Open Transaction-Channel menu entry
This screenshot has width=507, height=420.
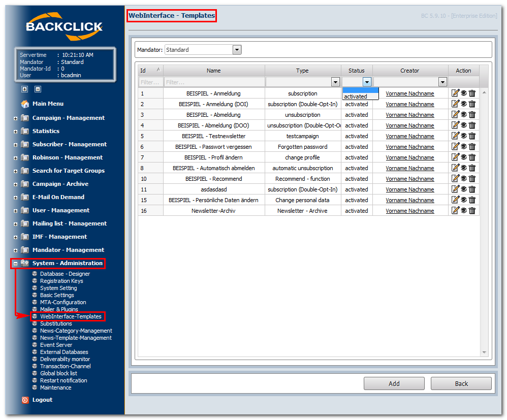point(66,366)
